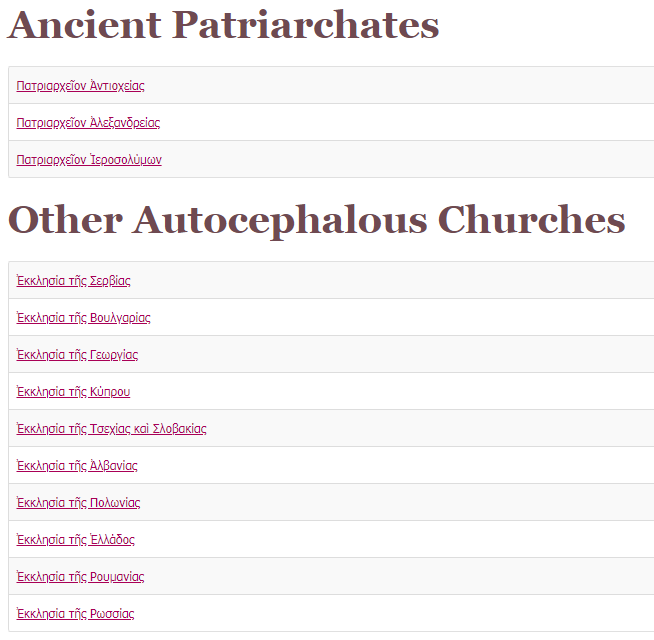
Task: Click the Ἐκκλησία τῆς Τσεχίας καὶ Σλοβακίας link
Action: 111,429
